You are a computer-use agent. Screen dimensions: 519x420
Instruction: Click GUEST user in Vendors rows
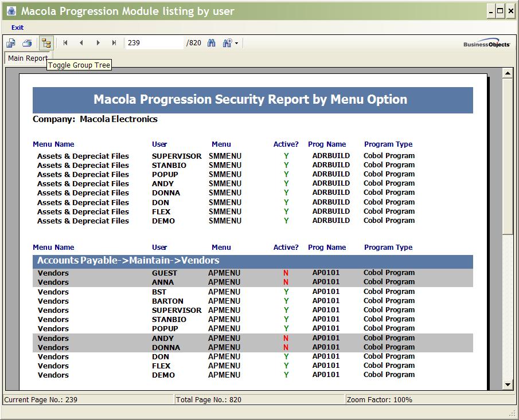(165, 273)
